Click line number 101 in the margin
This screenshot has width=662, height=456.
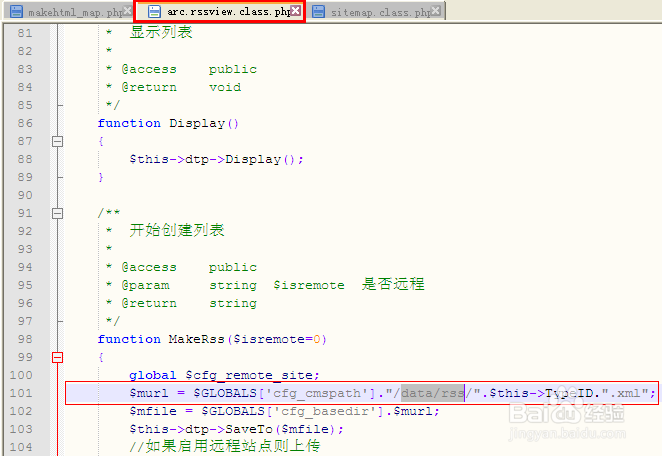point(21,393)
